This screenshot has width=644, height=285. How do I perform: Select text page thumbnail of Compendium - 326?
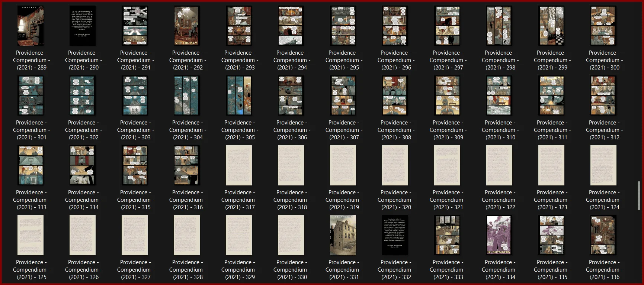click(x=83, y=235)
